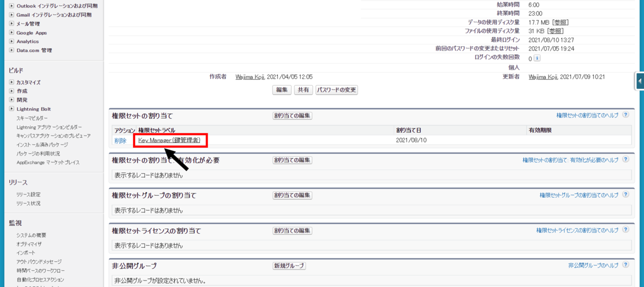The height and width of the screenshot is (287, 644).
Task: Open 権限セットの割り当てのヘルプ link
Action: (x=588, y=115)
